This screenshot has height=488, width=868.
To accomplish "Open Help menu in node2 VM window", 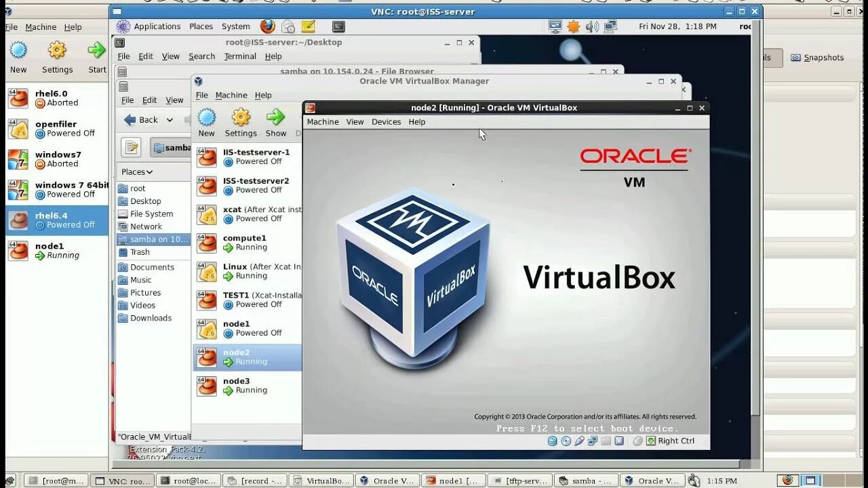I will pyautogui.click(x=417, y=122).
